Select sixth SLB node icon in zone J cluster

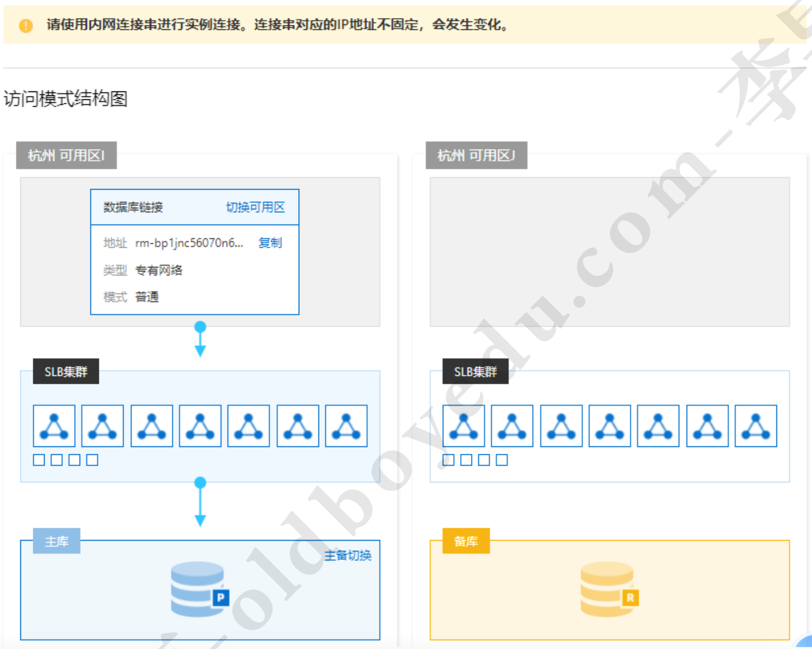coord(708,426)
